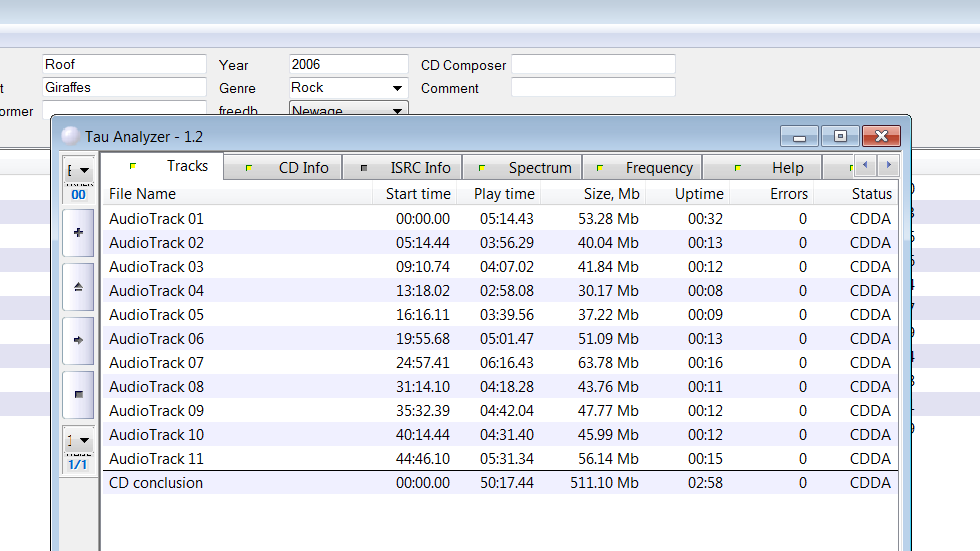Sort by Status column header
The image size is (980, 551).
pos(856,194)
